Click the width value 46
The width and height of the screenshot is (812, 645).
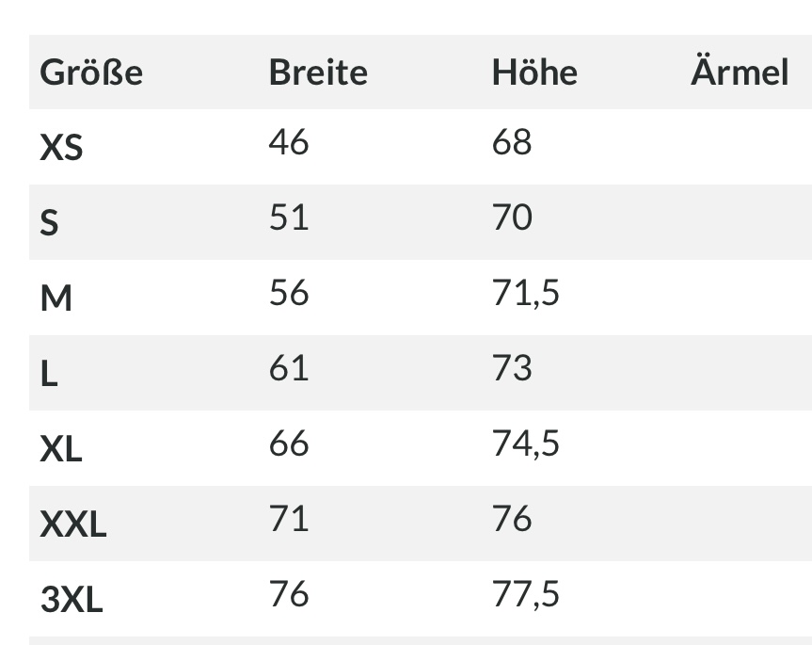(289, 142)
